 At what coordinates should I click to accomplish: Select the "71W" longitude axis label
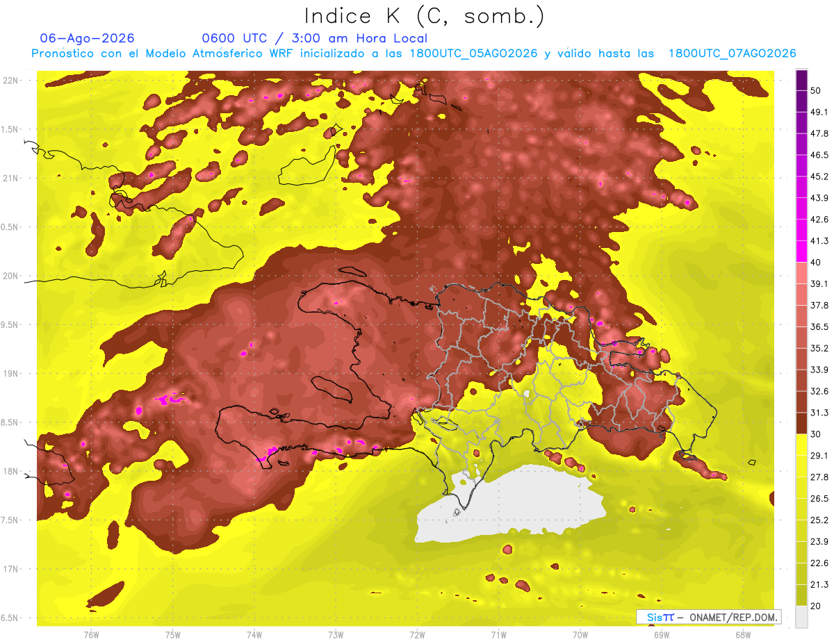498,635
